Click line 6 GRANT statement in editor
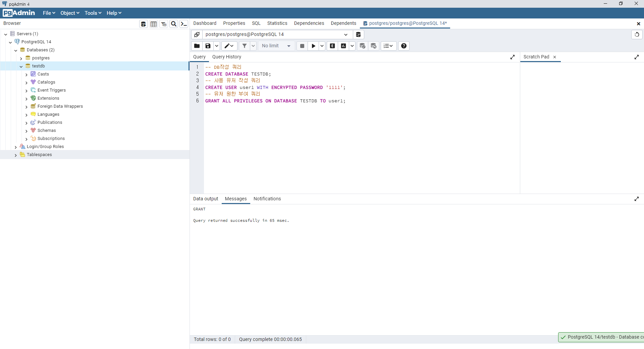 275,101
